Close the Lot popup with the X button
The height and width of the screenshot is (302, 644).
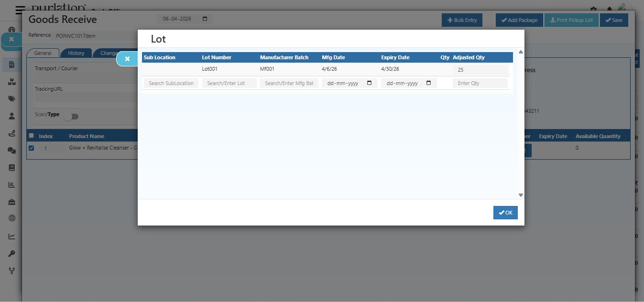tap(127, 59)
